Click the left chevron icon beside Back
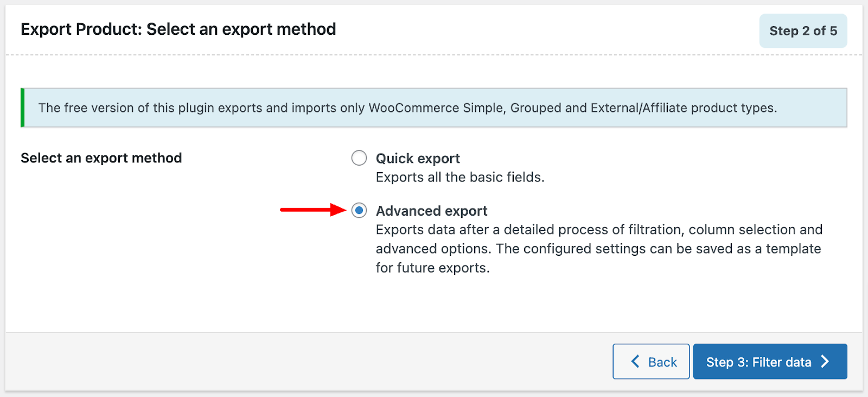The width and height of the screenshot is (868, 397). (x=635, y=362)
